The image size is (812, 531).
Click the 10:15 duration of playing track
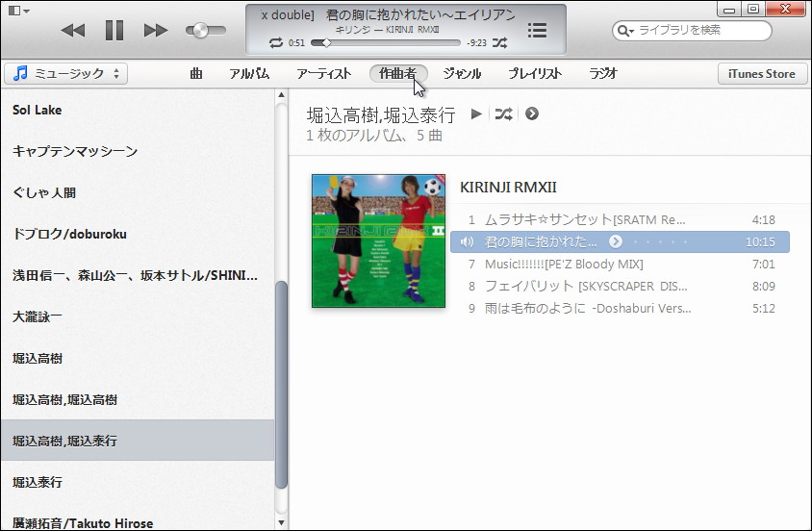pyautogui.click(x=760, y=241)
